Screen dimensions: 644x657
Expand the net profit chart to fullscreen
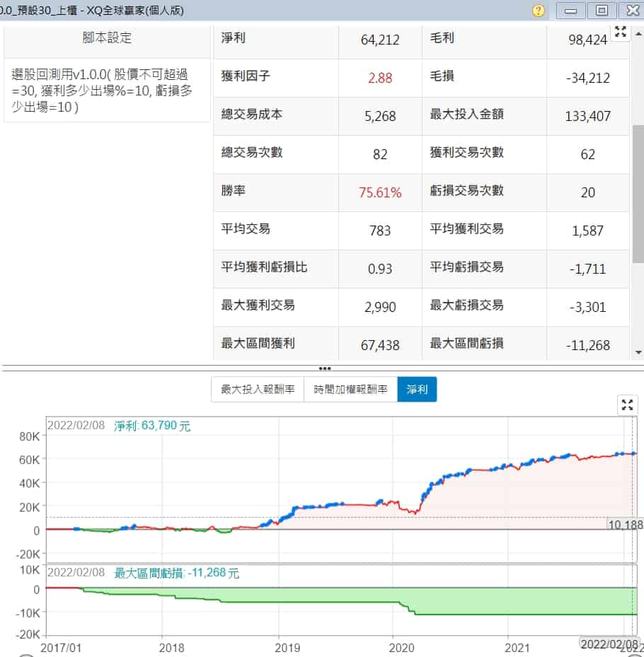pos(627,405)
